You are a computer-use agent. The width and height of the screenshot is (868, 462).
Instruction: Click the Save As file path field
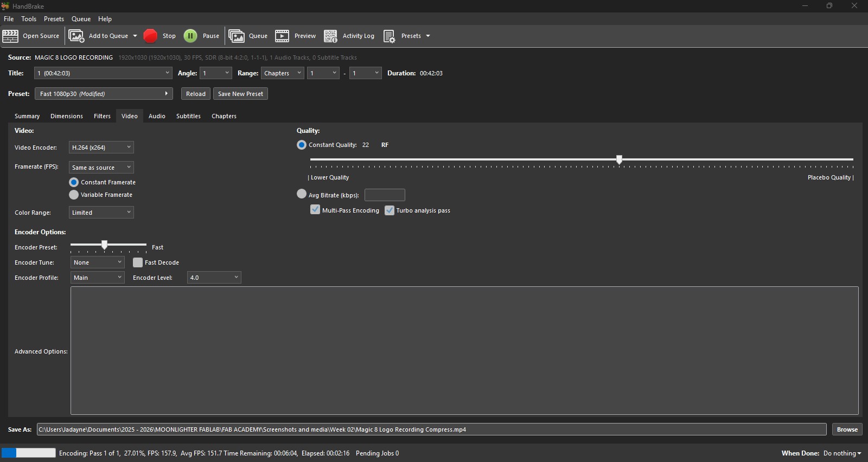[431, 429]
